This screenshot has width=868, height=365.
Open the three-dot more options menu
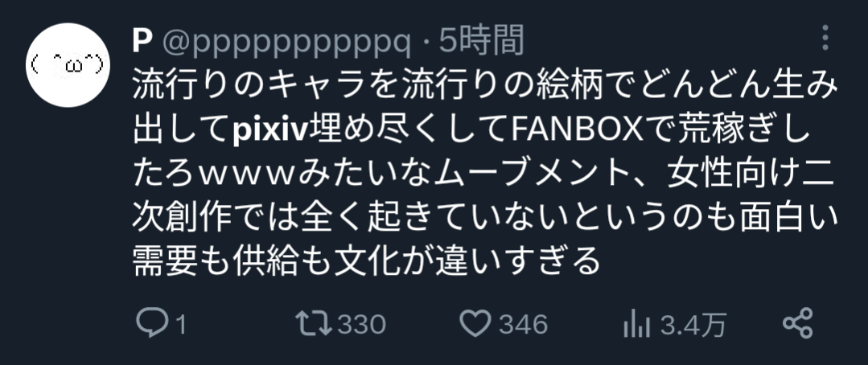[825, 38]
